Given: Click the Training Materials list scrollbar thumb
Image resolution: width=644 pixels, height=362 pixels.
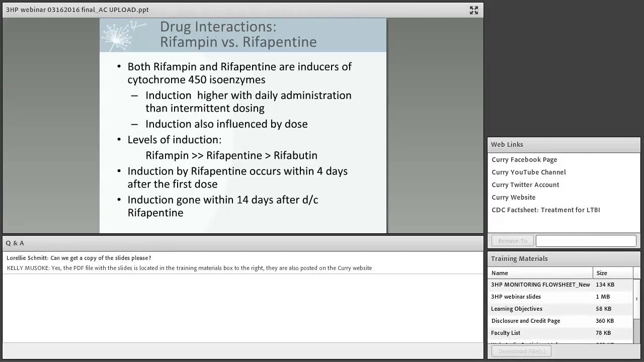Looking at the screenshot, I should click(636, 299).
